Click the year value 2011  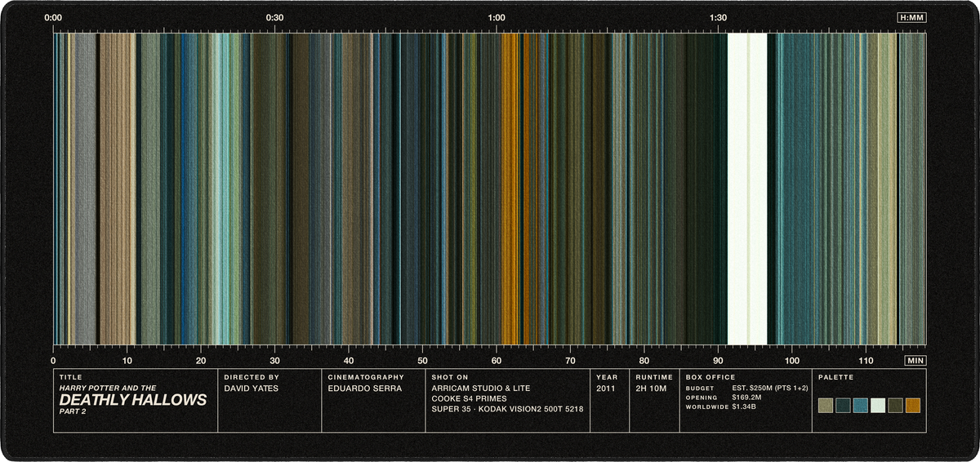(x=607, y=389)
